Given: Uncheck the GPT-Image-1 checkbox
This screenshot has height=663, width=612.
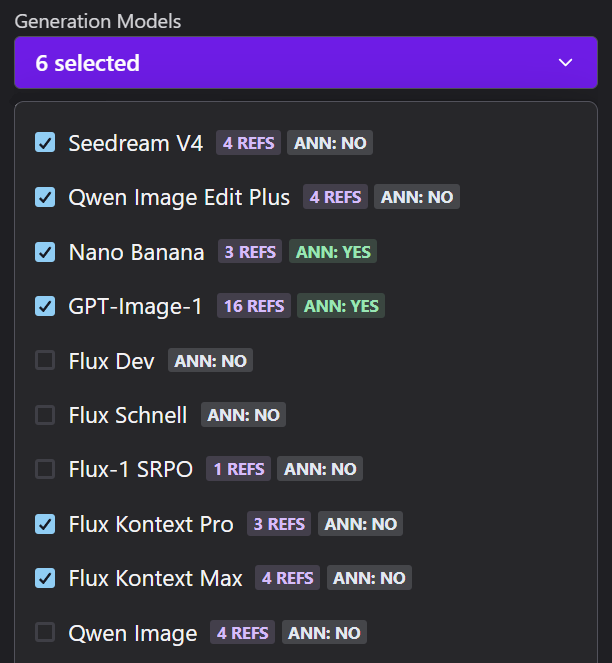Looking at the screenshot, I should 45,306.
